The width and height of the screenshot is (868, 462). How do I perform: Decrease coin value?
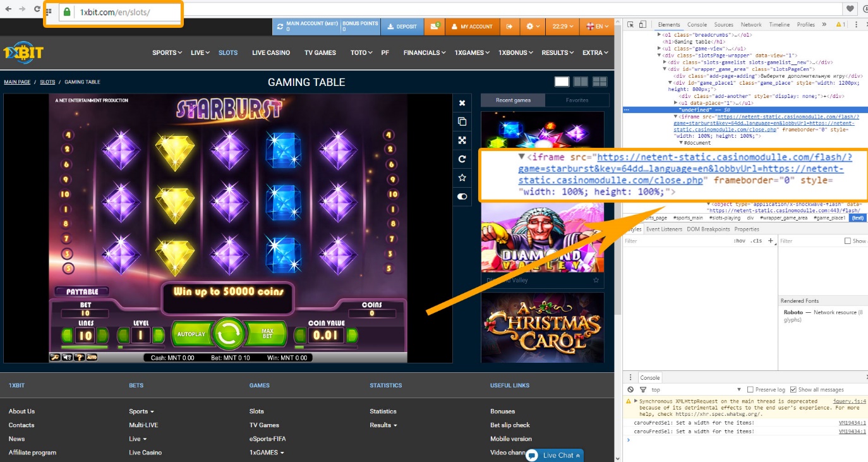300,335
